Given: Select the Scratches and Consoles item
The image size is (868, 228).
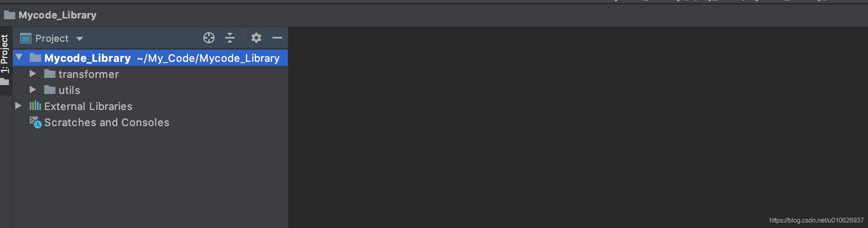Looking at the screenshot, I should (x=106, y=122).
